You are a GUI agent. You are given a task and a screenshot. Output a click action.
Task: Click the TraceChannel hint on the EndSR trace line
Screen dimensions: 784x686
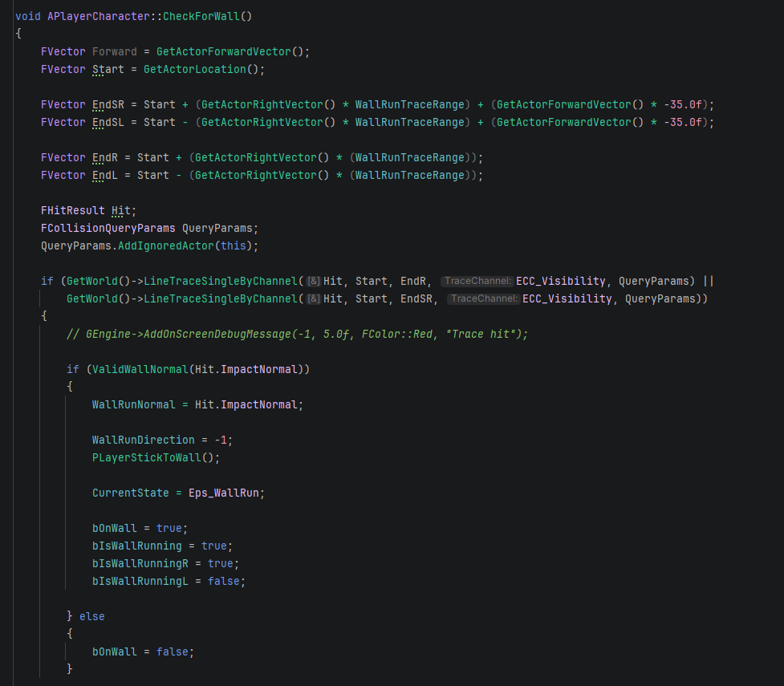(484, 298)
